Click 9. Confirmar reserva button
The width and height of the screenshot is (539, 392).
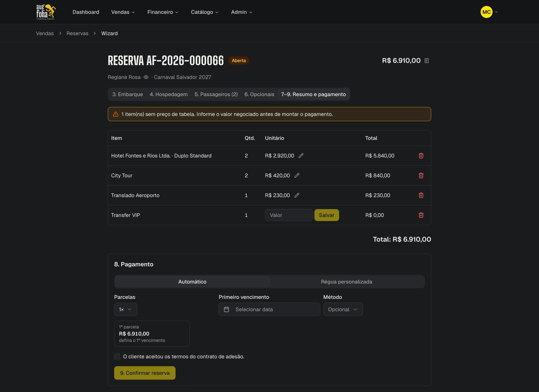(x=145, y=373)
